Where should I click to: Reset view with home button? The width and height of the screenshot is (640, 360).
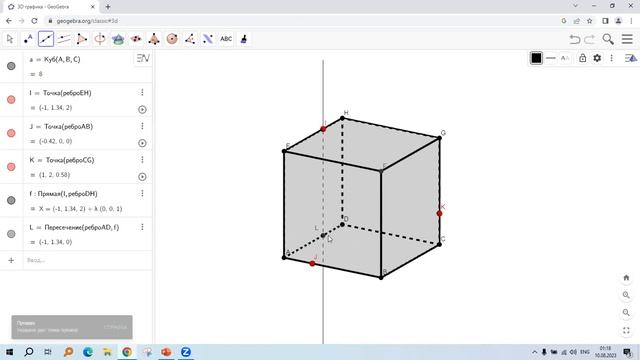pos(626,278)
